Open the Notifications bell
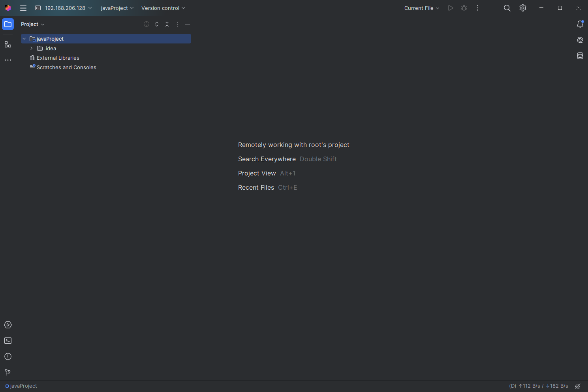This screenshot has width=588, height=392. [x=580, y=24]
